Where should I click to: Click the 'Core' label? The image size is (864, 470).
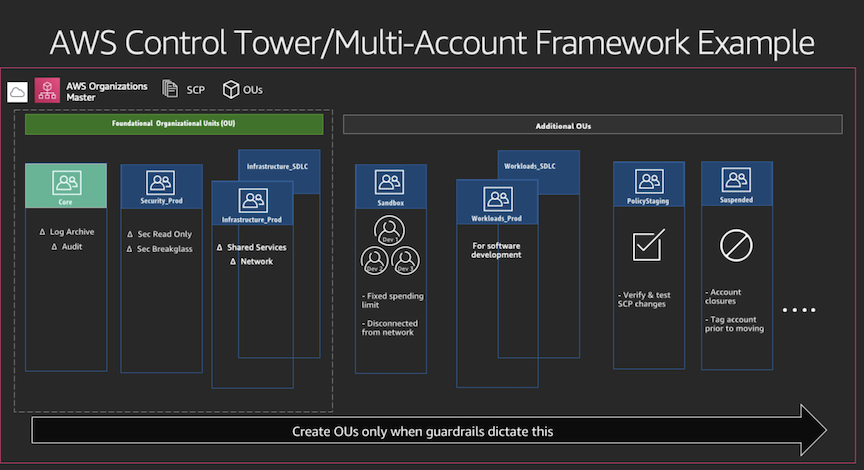pyautogui.click(x=66, y=202)
